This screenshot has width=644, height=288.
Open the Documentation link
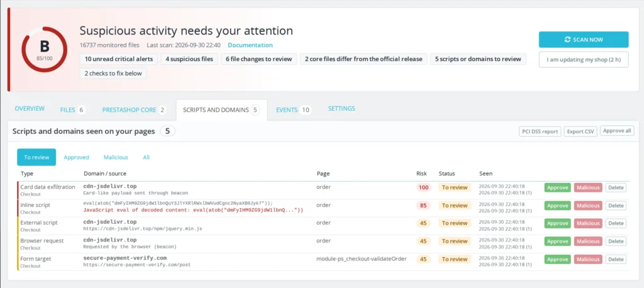tap(250, 45)
